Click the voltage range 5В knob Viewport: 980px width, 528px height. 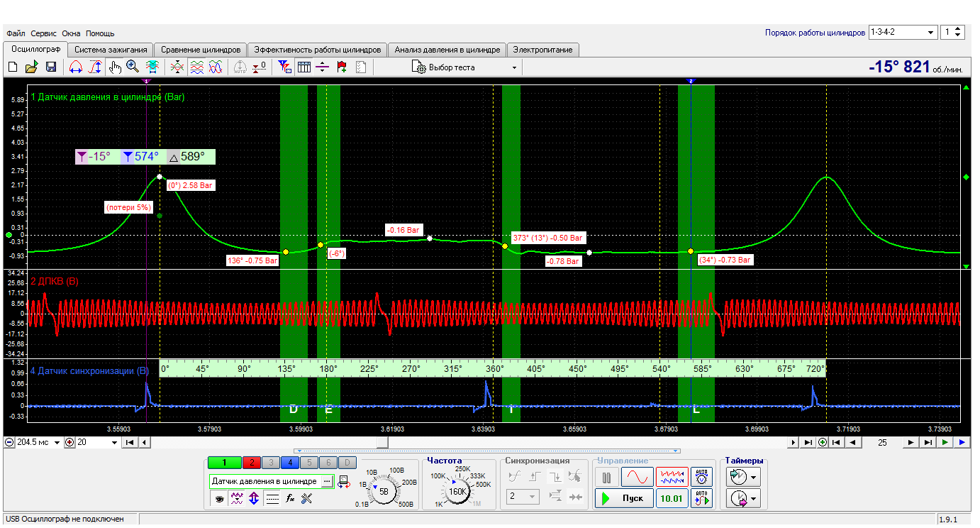(384, 491)
